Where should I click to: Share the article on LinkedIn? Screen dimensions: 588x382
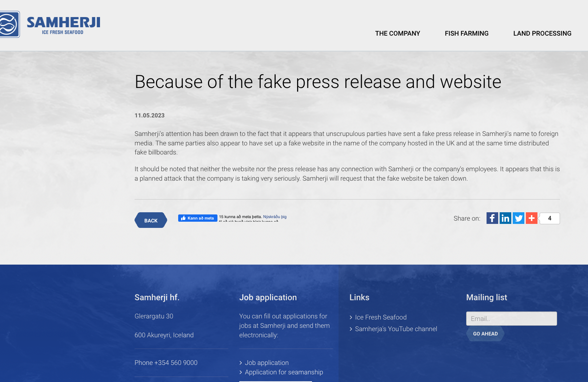click(505, 218)
